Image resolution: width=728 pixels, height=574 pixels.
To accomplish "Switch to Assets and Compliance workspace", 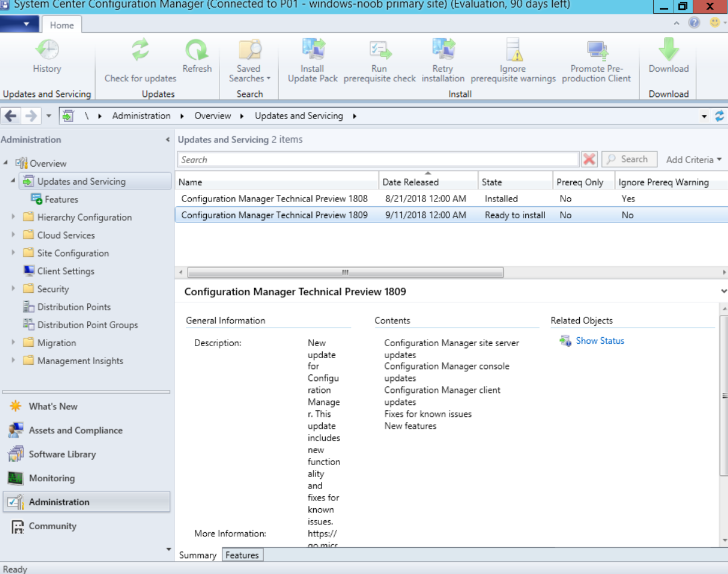I will [86, 430].
